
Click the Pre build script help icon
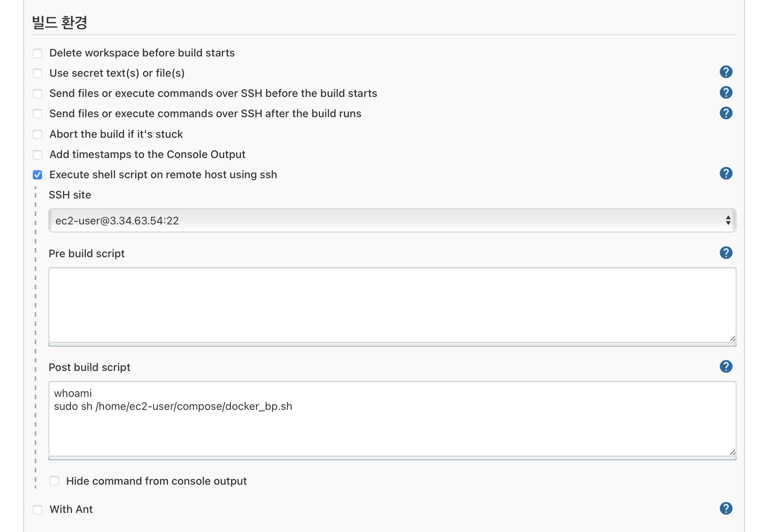(726, 253)
